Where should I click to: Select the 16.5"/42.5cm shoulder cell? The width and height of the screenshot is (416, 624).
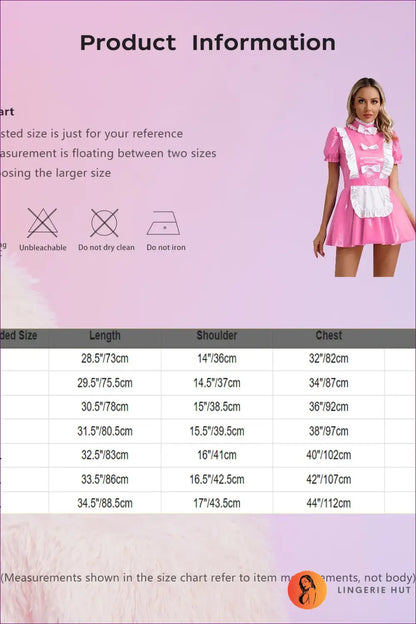coord(217,479)
